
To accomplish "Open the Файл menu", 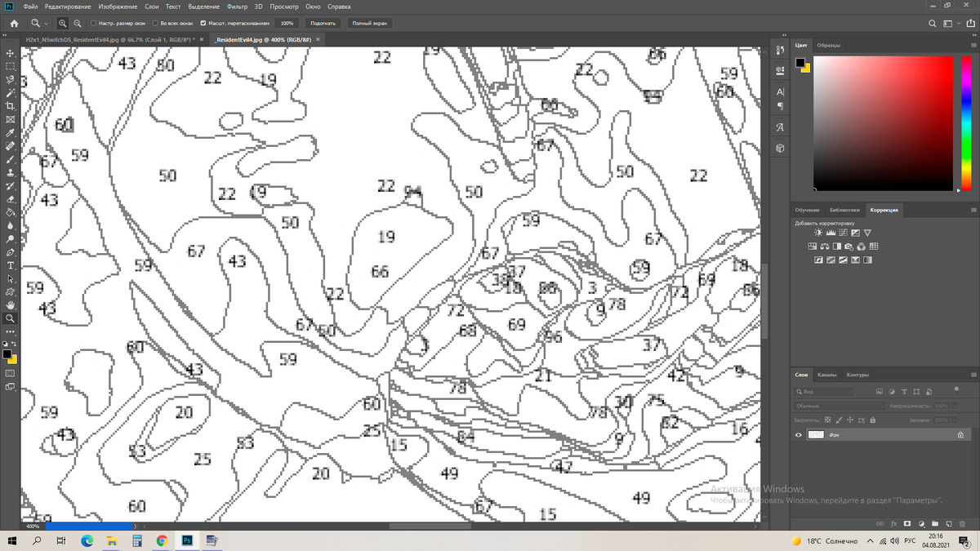I will (31, 6).
